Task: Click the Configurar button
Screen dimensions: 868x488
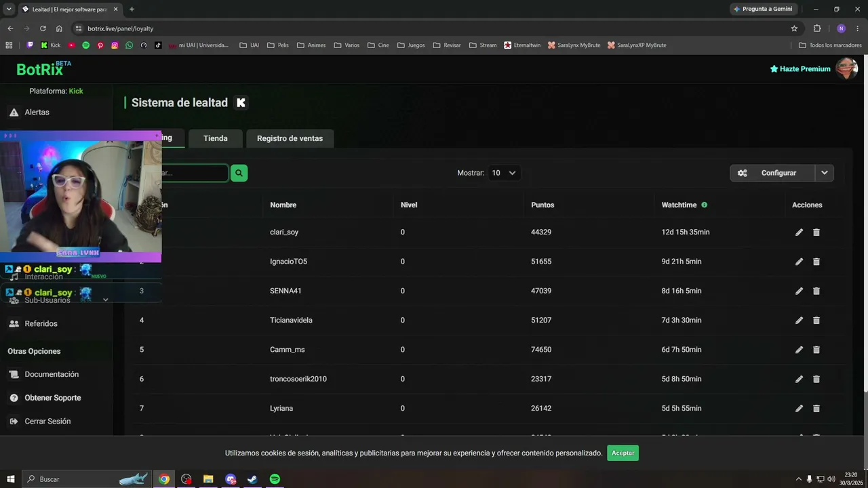Action: (x=772, y=173)
